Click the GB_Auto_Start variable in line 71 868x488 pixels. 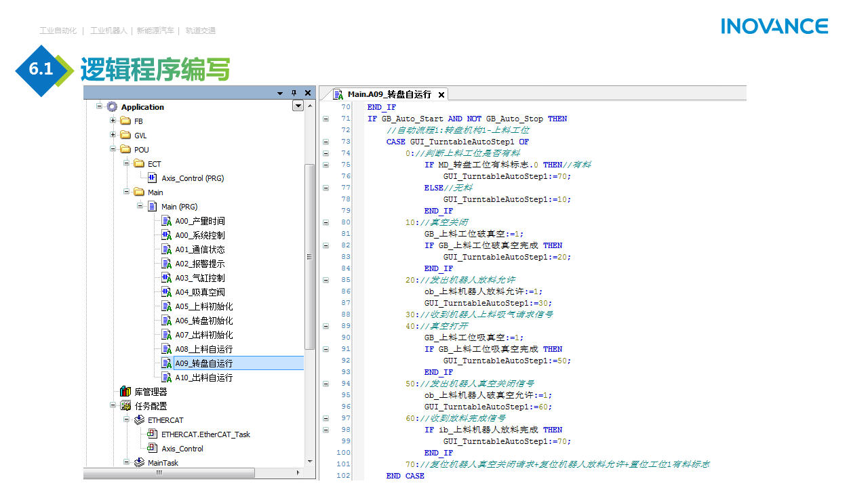(412, 119)
